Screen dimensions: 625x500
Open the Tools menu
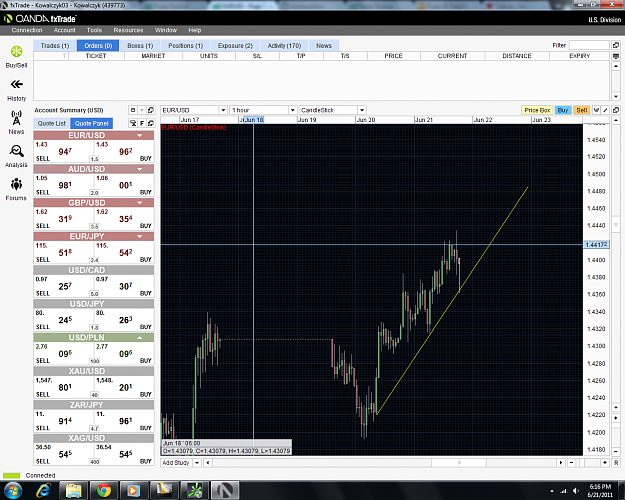tap(94, 30)
